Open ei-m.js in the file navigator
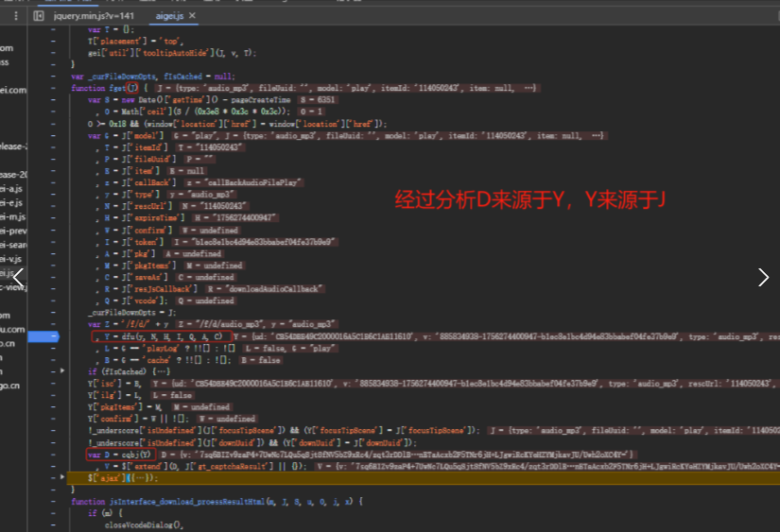 pos(13,216)
